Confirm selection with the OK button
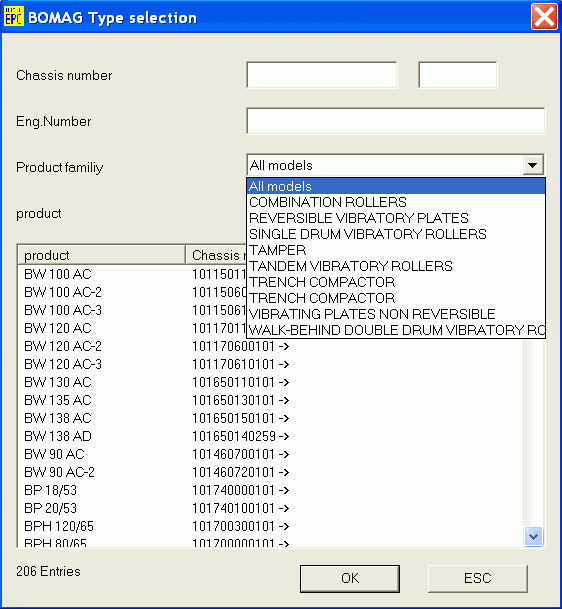Screen dimensions: 562x609 [x=350, y=578]
